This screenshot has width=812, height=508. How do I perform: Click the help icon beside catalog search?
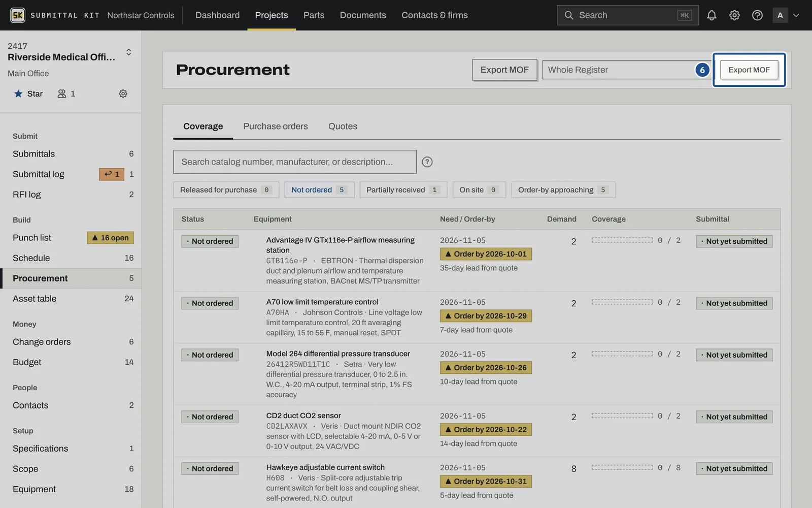click(427, 162)
